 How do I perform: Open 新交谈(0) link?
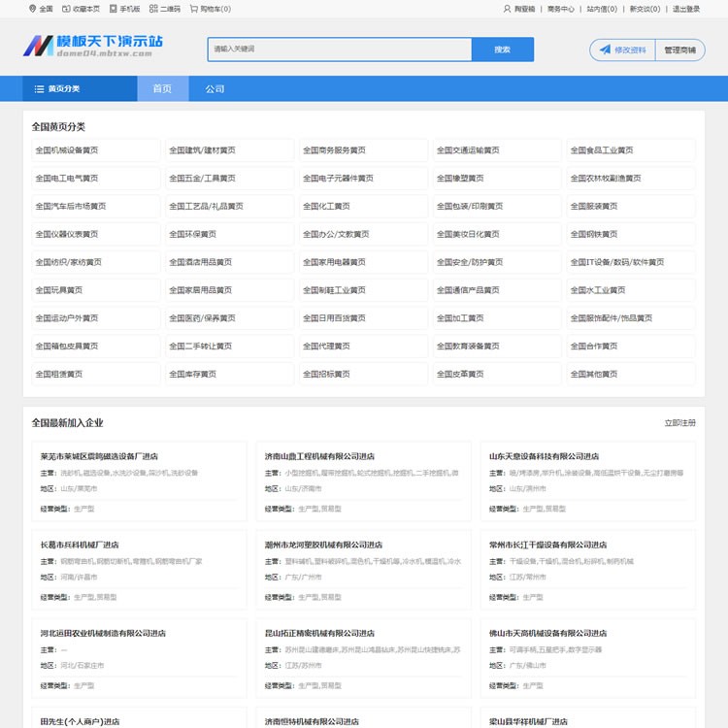645,9
